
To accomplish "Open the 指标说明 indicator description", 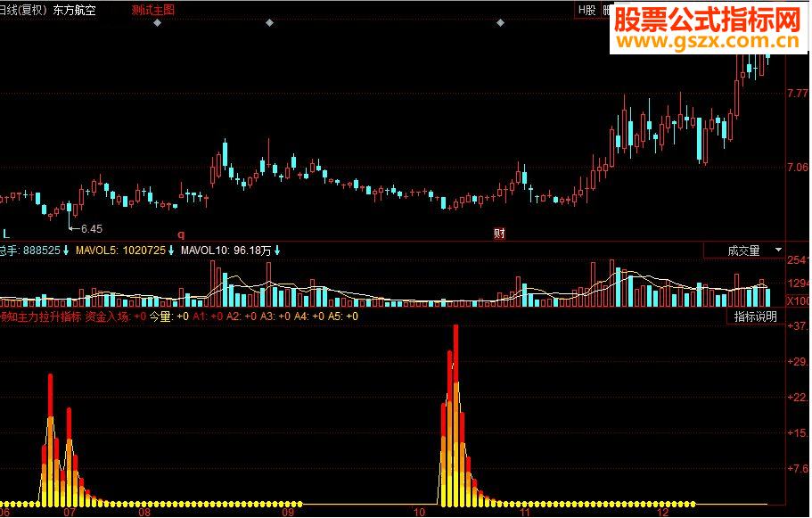I will coord(756,317).
